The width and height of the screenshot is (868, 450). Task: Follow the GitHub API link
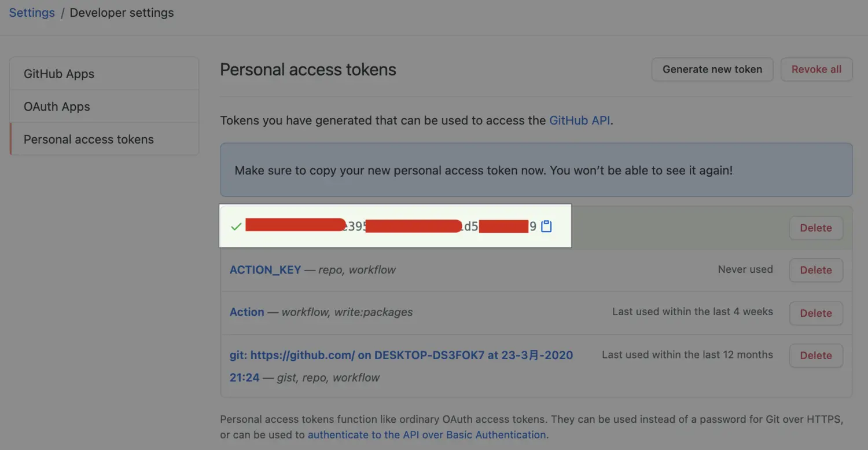579,120
